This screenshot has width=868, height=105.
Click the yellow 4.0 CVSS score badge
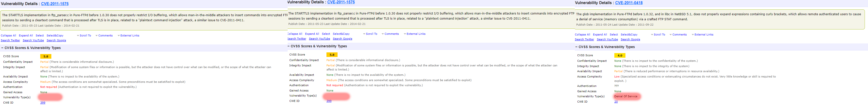620,55
